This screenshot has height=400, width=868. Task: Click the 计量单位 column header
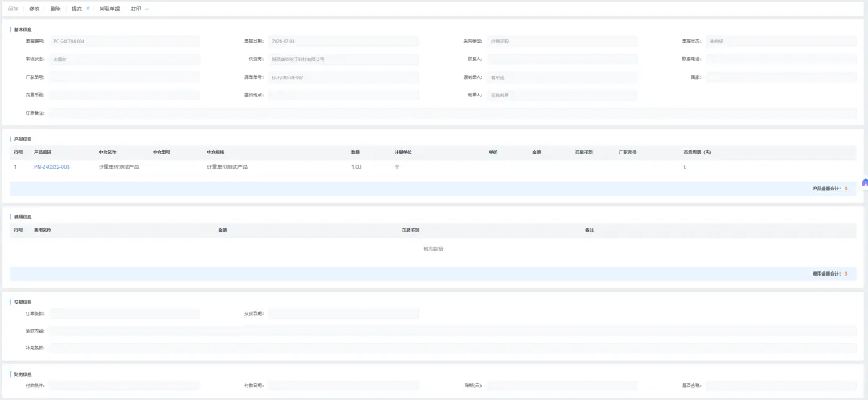403,152
